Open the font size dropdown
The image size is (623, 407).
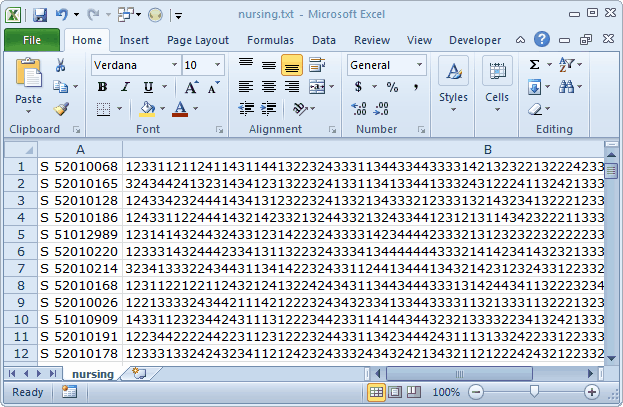click(216, 65)
